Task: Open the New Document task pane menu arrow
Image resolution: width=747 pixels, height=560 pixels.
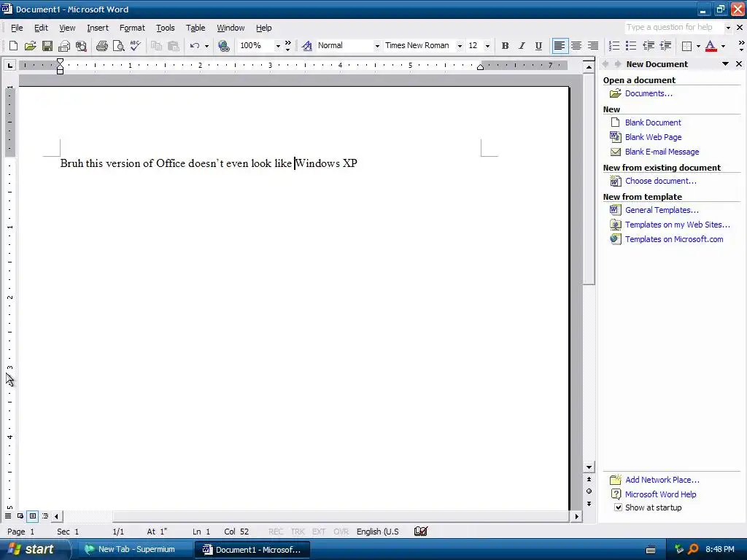Action: [x=726, y=64]
